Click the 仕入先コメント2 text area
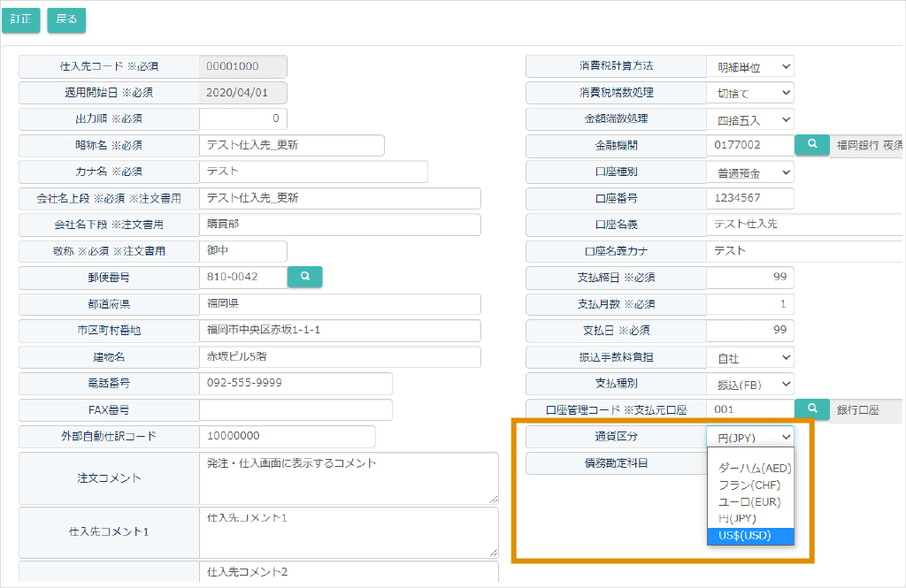This screenshot has width=906, height=588. [349, 572]
